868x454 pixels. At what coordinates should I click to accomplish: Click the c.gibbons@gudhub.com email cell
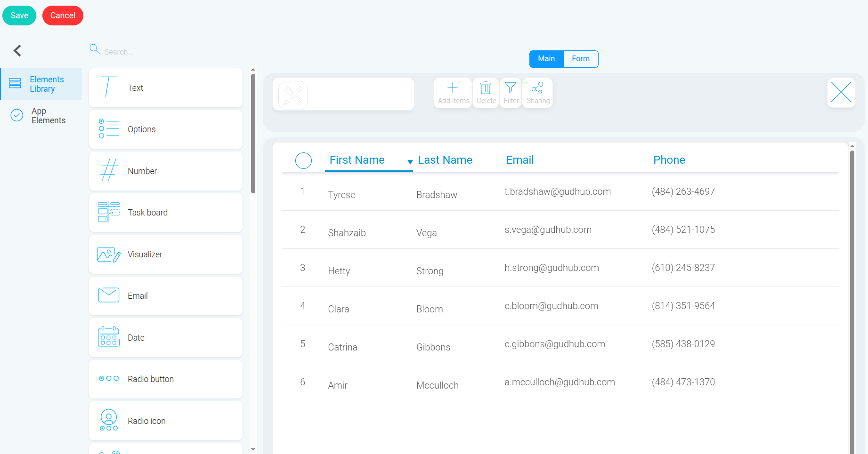coord(555,344)
